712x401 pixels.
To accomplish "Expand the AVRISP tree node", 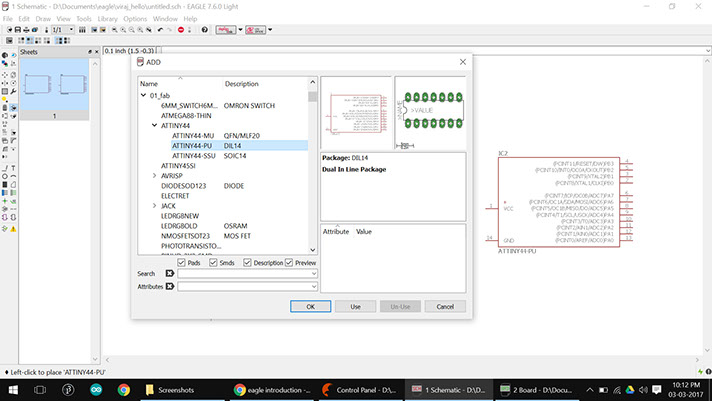I will [x=154, y=175].
